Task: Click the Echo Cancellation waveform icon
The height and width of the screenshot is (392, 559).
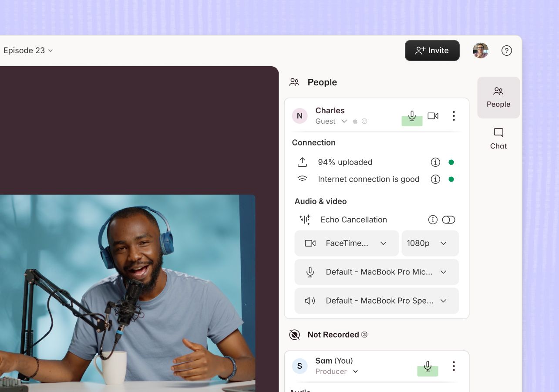Action: tap(305, 220)
